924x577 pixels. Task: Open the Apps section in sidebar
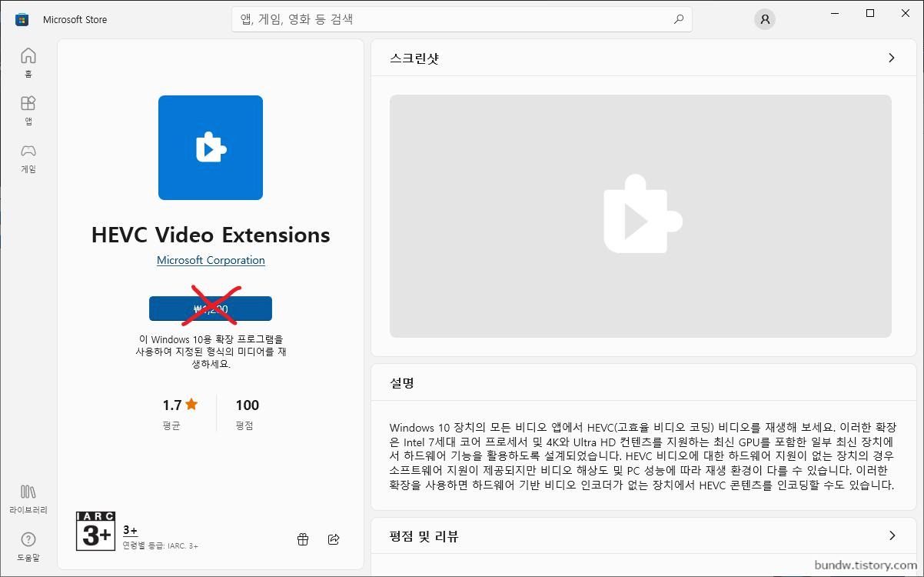tap(28, 110)
